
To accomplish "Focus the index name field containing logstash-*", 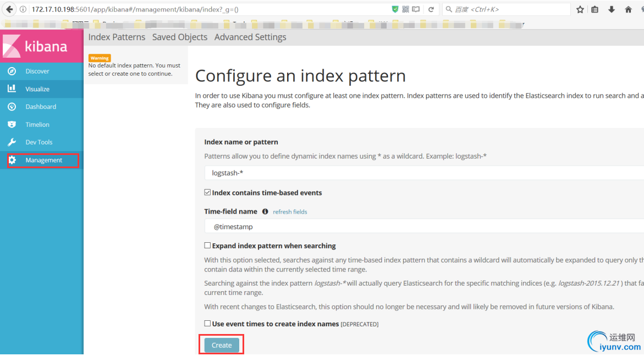I will click(x=424, y=173).
